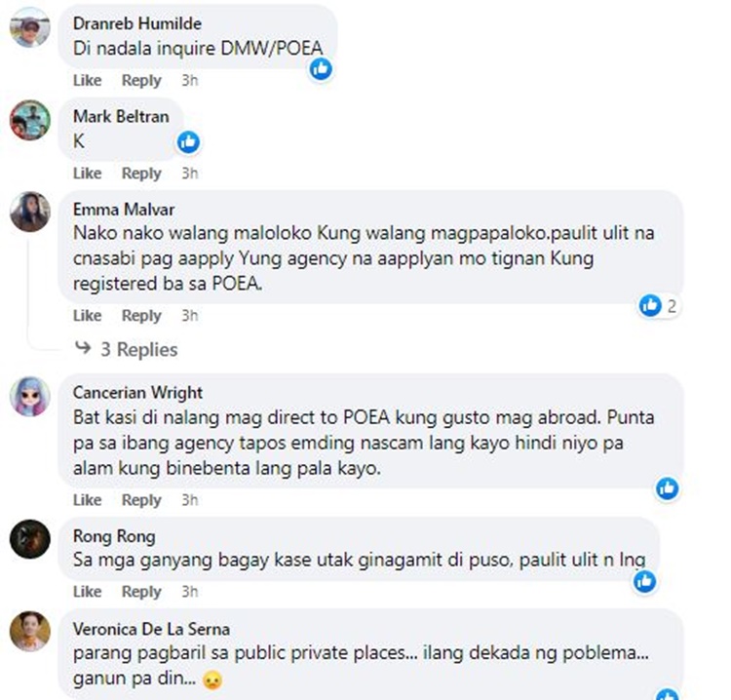The image size is (731, 700).
Task: Click Veronica De La Serna's profile picture
Action: [30, 632]
